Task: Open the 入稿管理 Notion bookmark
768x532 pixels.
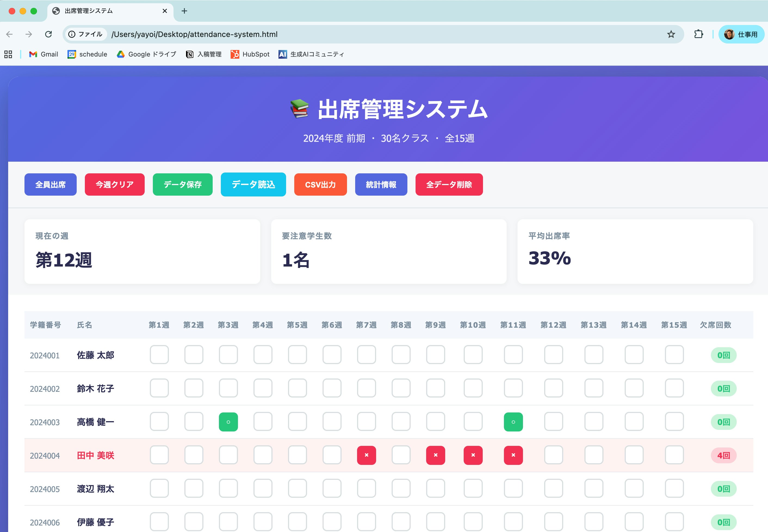Action: coord(203,54)
